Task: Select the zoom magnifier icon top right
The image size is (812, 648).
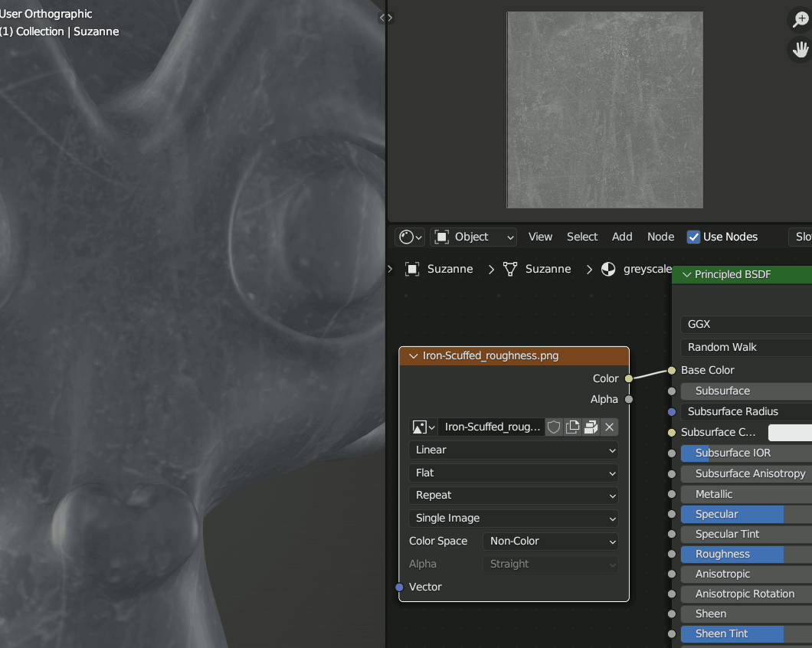Action: click(x=799, y=19)
